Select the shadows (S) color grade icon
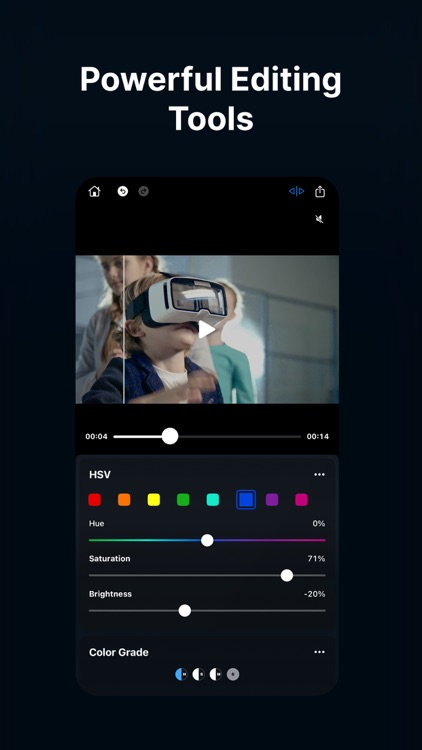 199,674
